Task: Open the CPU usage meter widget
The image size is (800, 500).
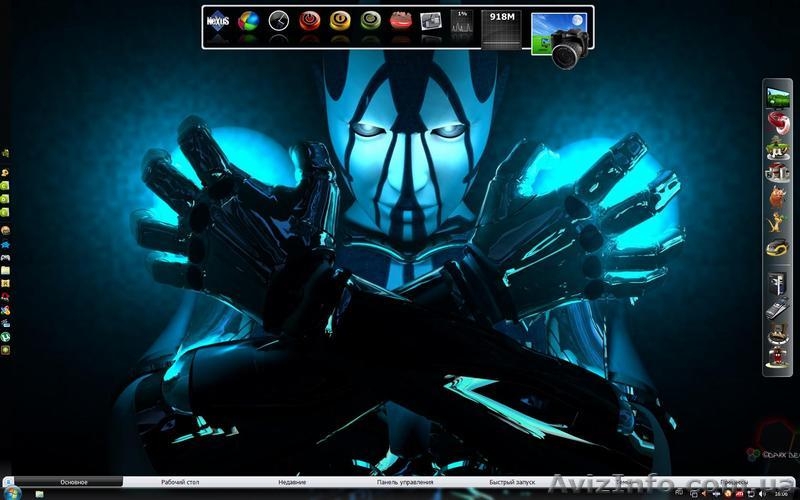Action: coord(461,24)
